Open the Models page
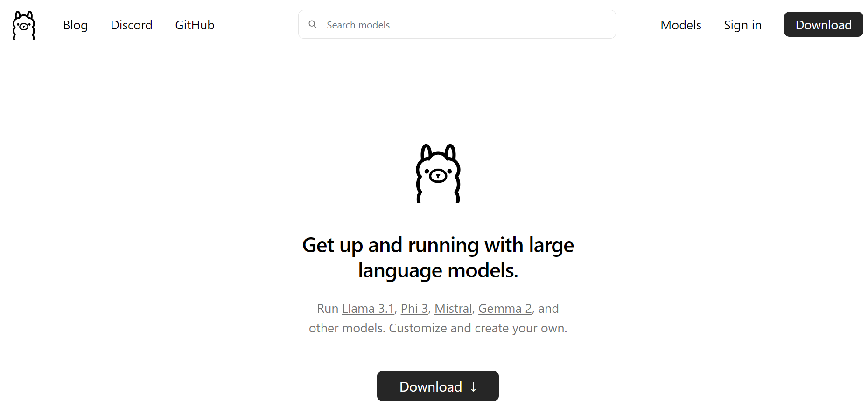This screenshot has height=407, width=868. click(681, 25)
